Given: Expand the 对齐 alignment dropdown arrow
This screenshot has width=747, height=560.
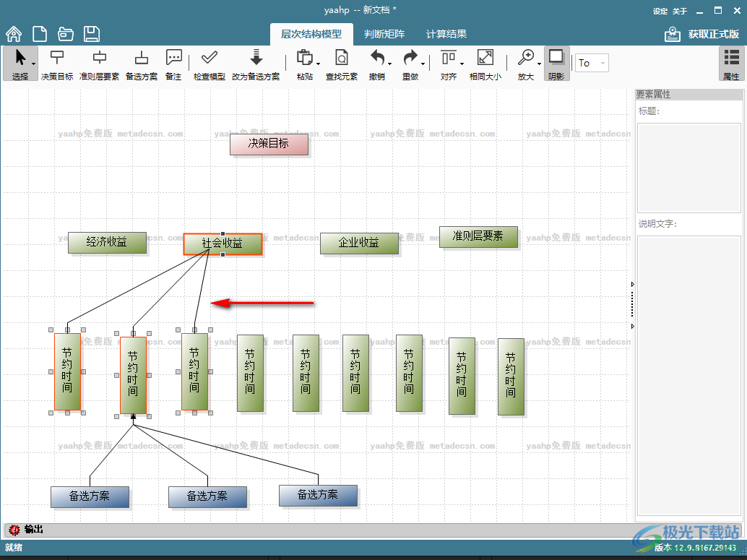Looking at the screenshot, I should click(x=462, y=64).
